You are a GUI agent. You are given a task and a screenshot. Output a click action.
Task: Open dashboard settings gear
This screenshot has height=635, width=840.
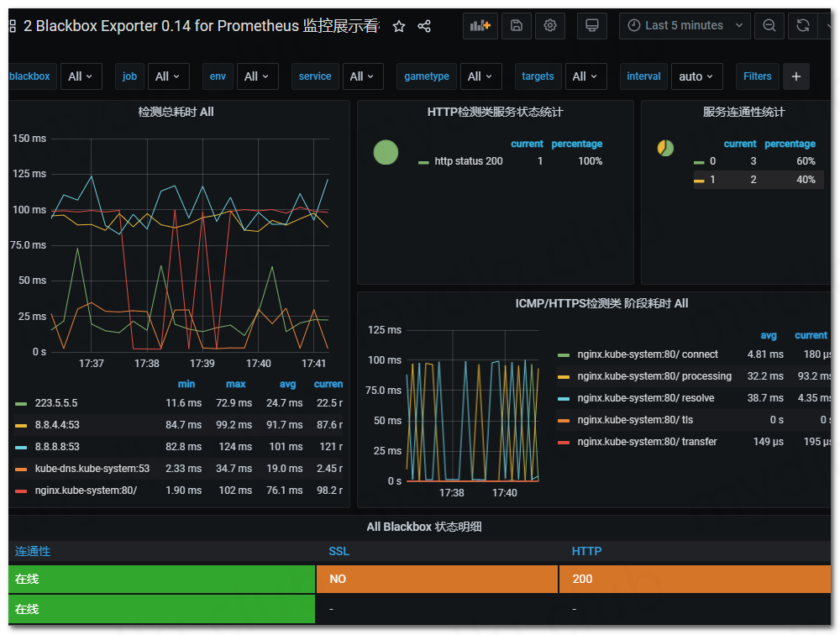coord(550,26)
